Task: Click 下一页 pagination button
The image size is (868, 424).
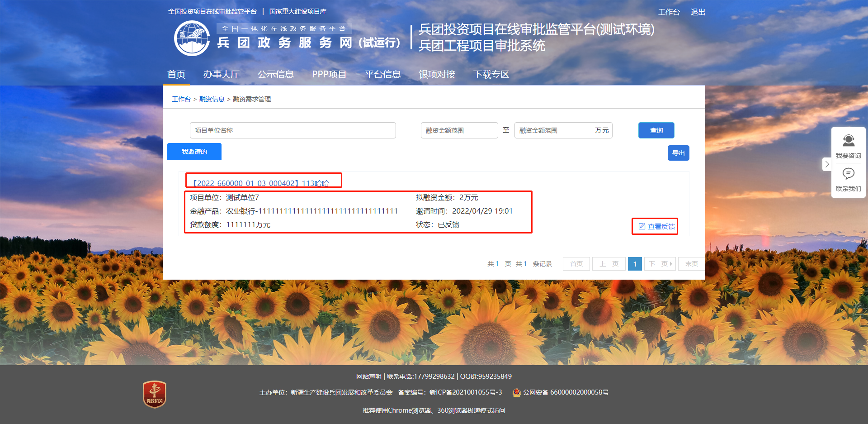Action: [x=660, y=264]
